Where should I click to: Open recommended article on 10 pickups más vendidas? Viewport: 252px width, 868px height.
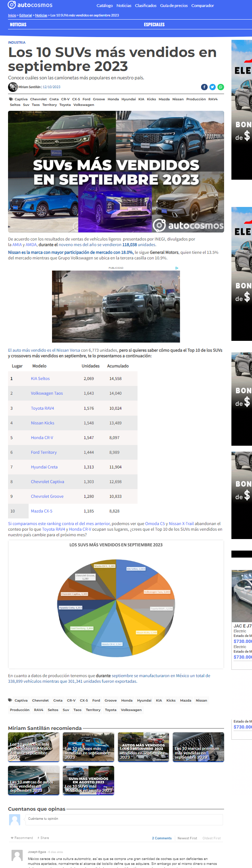pyautogui.click(x=88, y=747)
